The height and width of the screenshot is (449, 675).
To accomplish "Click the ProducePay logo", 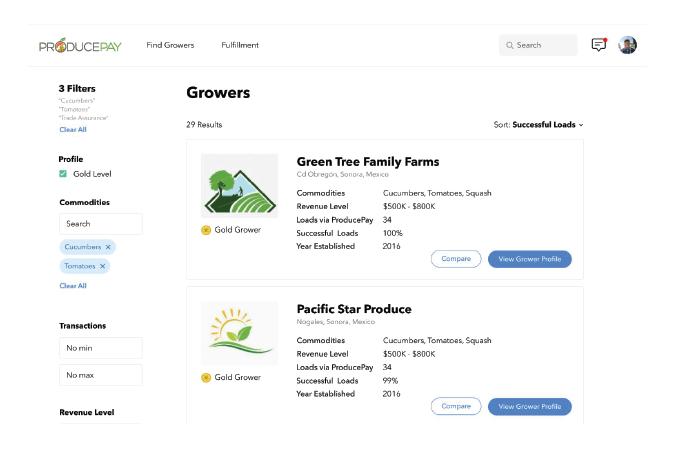I will (80, 45).
